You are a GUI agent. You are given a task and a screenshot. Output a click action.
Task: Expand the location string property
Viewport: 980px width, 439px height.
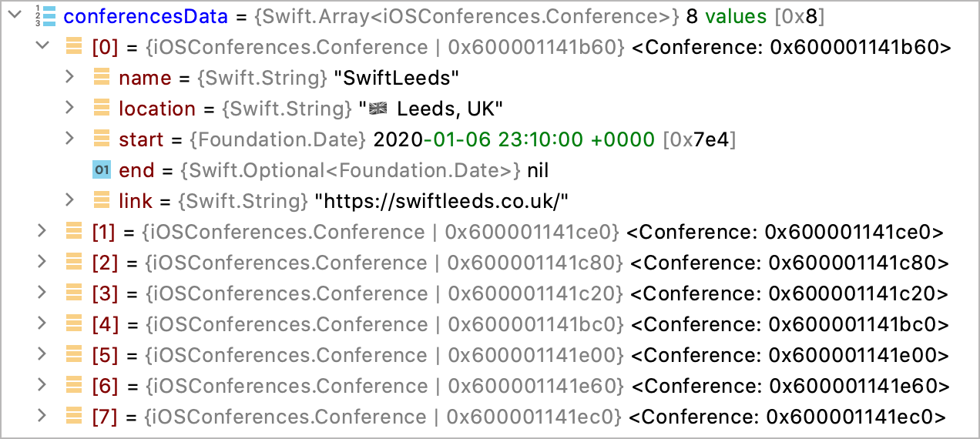coord(69,108)
